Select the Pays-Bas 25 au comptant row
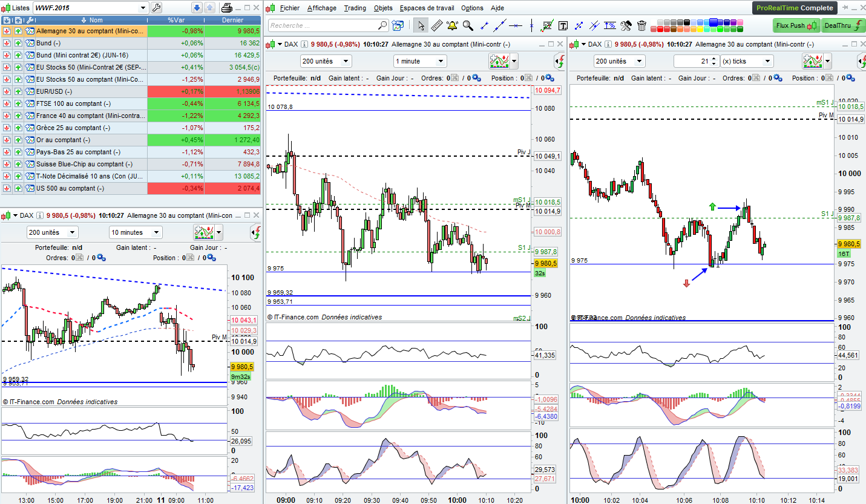This screenshot has width=866, height=504. point(131,152)
